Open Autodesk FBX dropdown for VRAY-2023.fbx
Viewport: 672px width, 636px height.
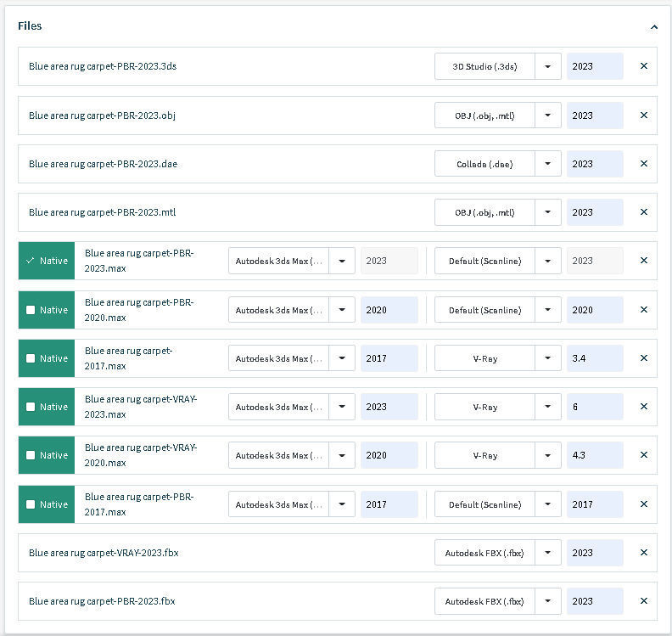[548, 553]
